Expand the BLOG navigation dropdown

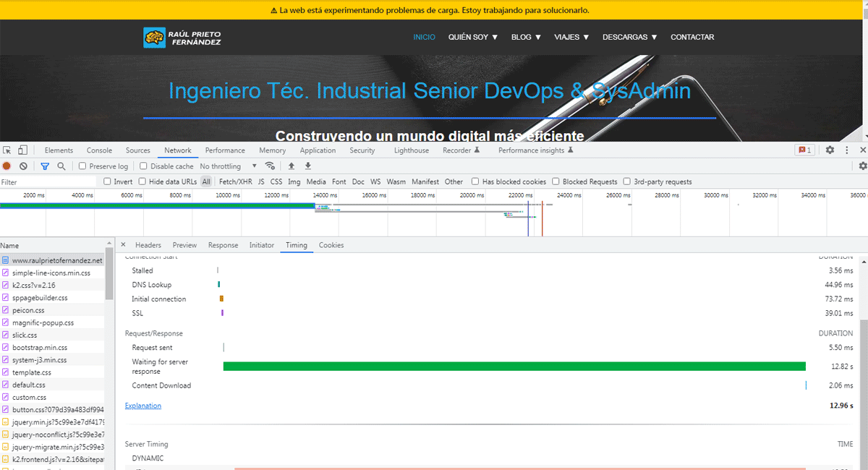coord(525,37)
